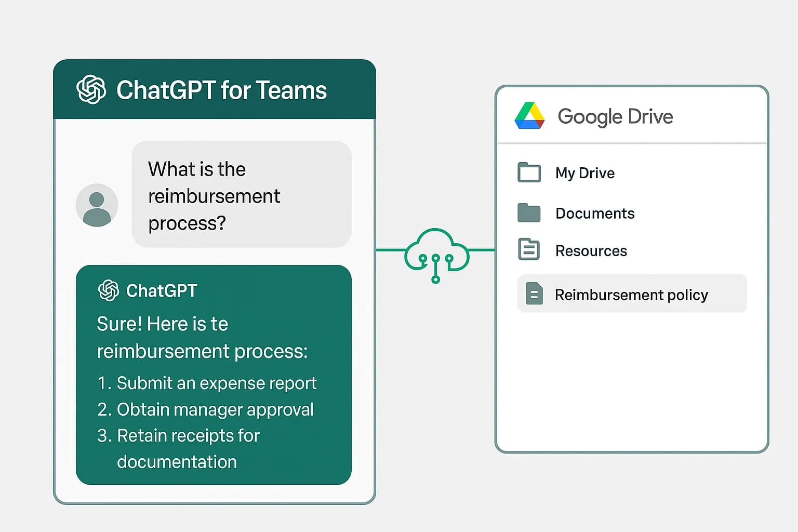This screenshot has height=532, width=798.
Task: Click the ChatGPT logo beside the reply
Action: (x=108, y=290)
